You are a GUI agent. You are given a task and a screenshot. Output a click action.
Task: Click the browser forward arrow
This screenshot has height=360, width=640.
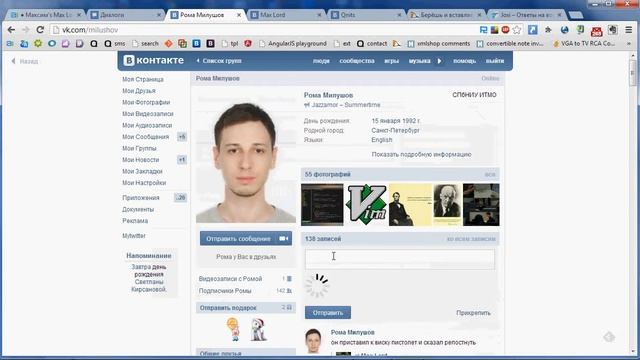(x=26, y=30)
